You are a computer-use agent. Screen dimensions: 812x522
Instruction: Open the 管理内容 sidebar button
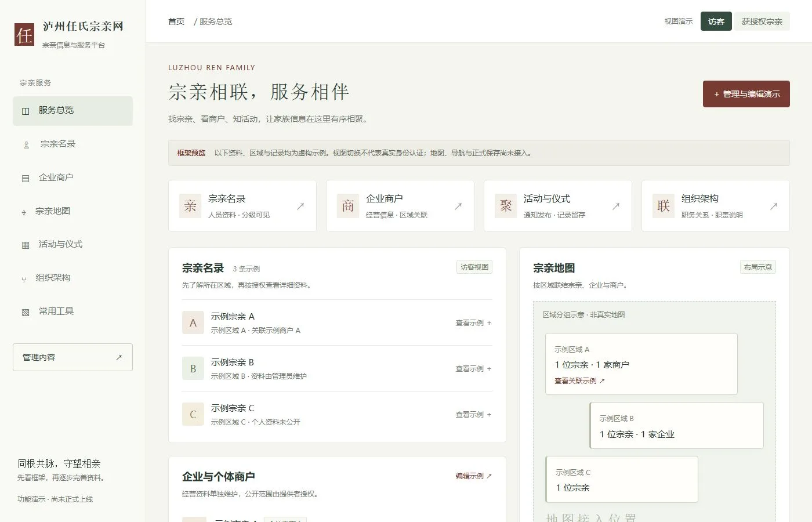(x=73, y=357)
